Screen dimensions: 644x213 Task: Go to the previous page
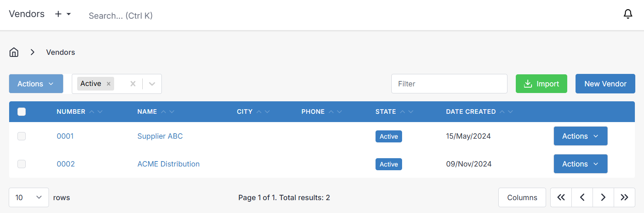click(x=582, y=198)
